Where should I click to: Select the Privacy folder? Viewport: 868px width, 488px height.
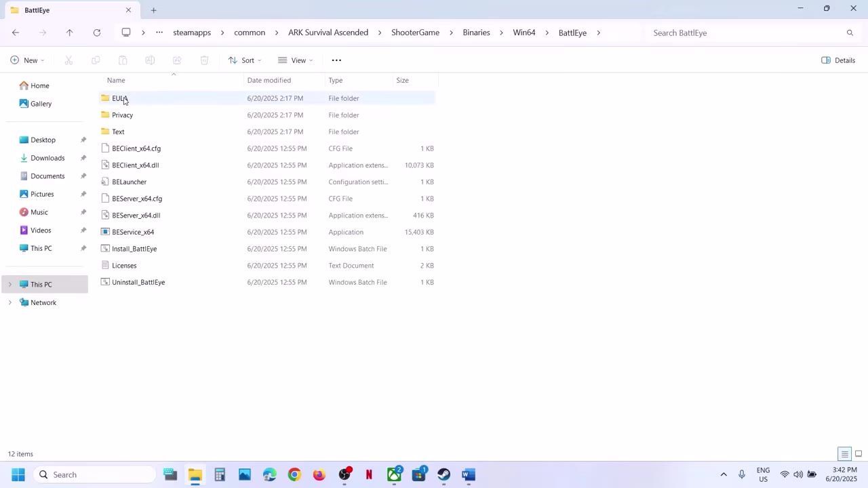267,115
